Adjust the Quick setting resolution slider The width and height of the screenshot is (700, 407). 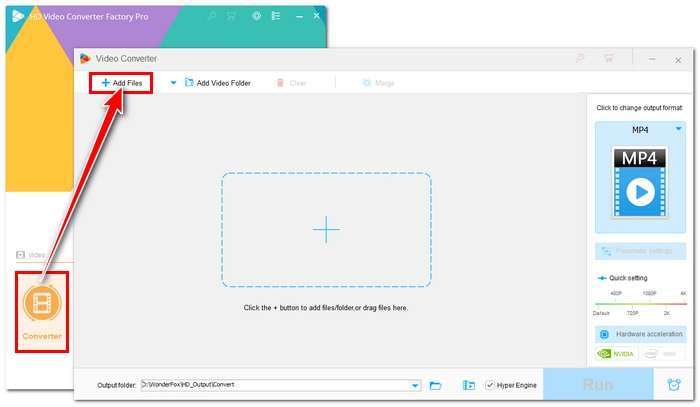(640, 304)
